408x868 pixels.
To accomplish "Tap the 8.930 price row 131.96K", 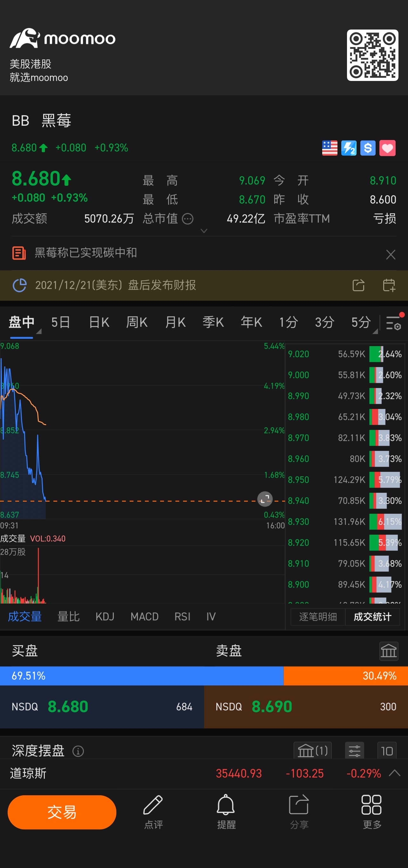I will (345, 522).
